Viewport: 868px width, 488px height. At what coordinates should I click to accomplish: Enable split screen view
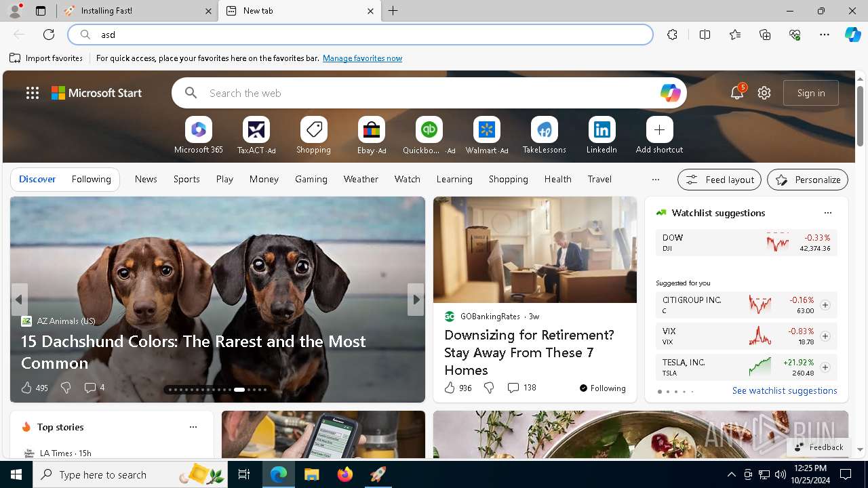[705, 35]
